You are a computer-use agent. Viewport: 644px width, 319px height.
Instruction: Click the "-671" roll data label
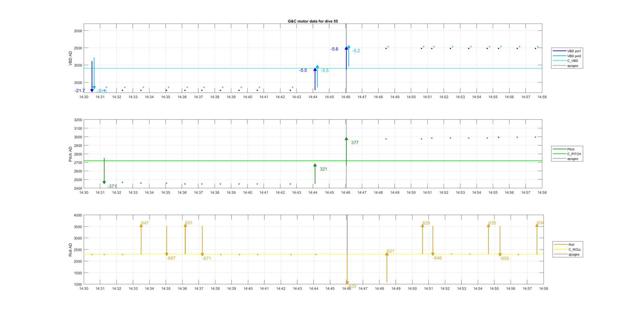pyautogui.click(x=207, y=259)
